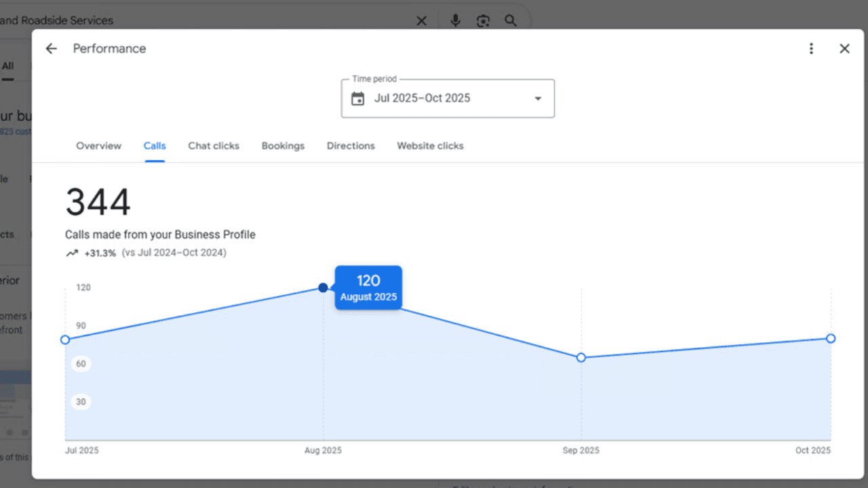The width and height of the screenshot is (868, 488).
Task: View the Directions tab
Action: tap(351, 146)
